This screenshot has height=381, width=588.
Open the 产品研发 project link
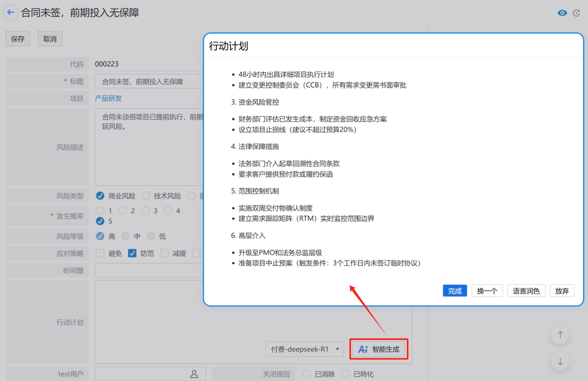(x=108, y=98)
